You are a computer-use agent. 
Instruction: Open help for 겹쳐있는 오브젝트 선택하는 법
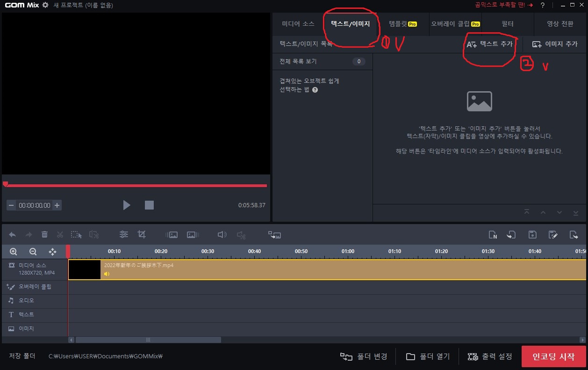[315, 90]
